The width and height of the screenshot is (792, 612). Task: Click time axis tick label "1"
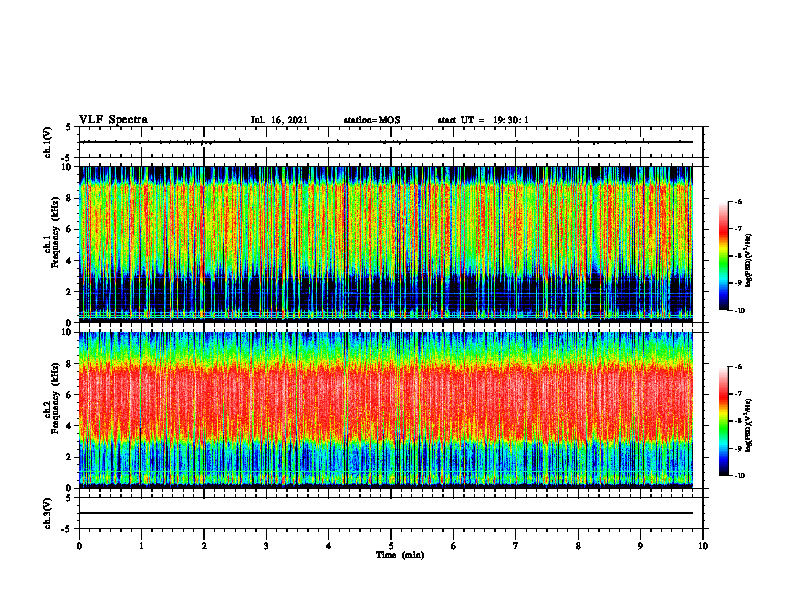[x=141, y=546]
